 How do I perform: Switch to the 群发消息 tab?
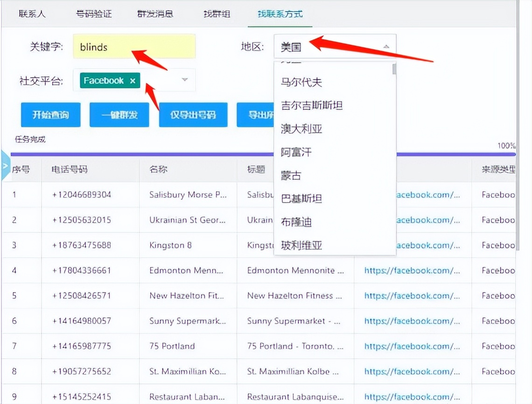click(x=155, y=14)
